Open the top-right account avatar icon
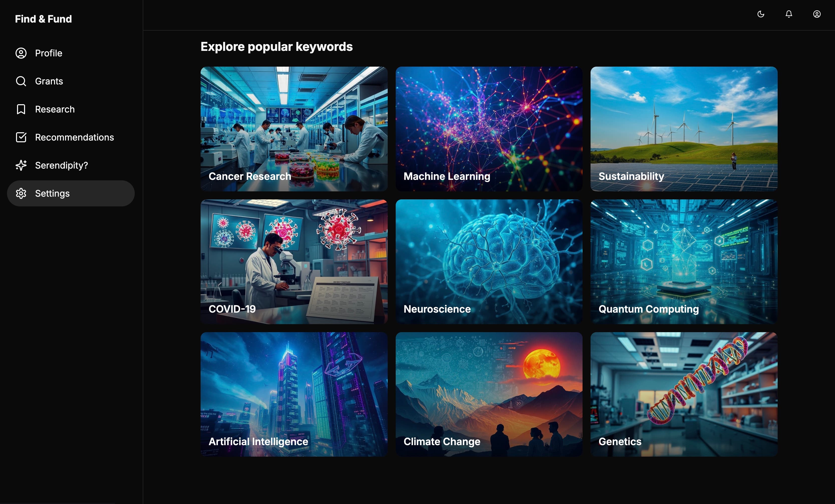Image resolution: width=835 pixels, height=504 pixels. (817, 14)
